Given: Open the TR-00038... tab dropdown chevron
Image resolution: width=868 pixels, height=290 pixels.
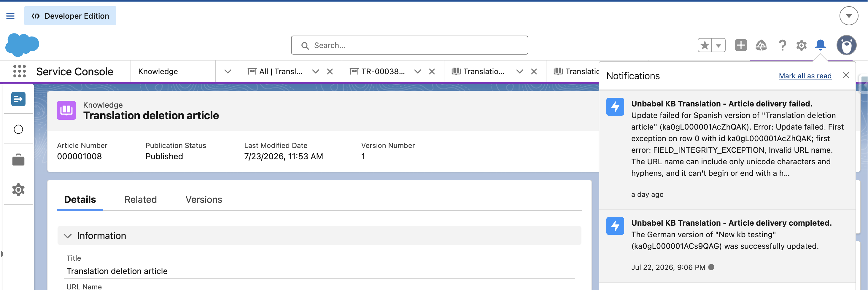Looking at the screenshot, I should (417, 71).
